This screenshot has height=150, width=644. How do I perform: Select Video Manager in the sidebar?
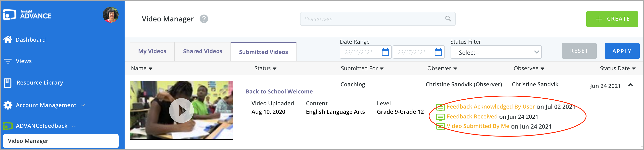(x=61, y=141)
